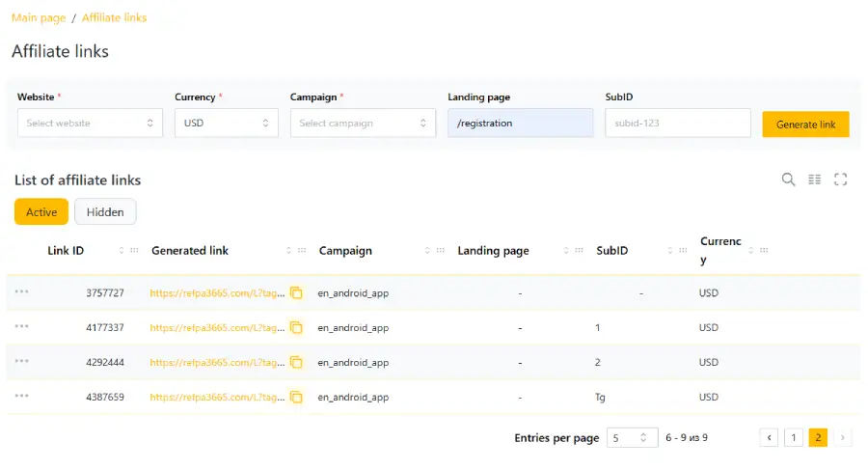Viewport: 868px width, 470px height.
Task: Open generated link for ID 4292444
Action: point(218,363)
